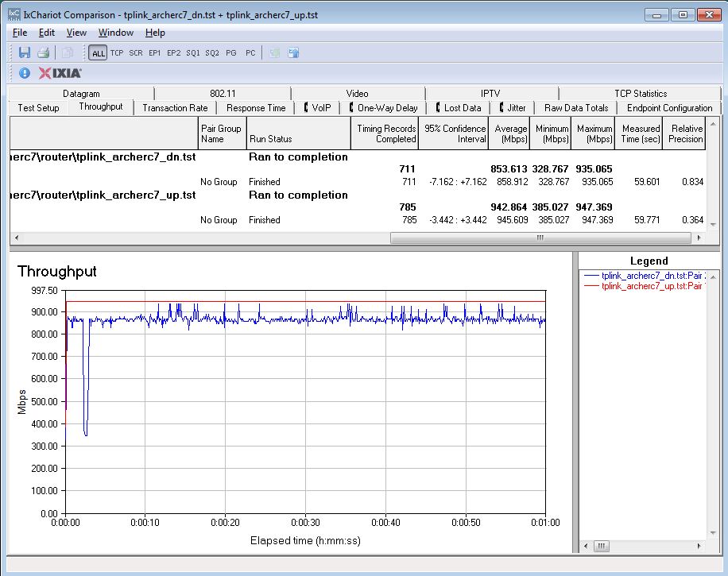Click the Pair Group Name column header
728x576 pixels.
pos(222,133)
